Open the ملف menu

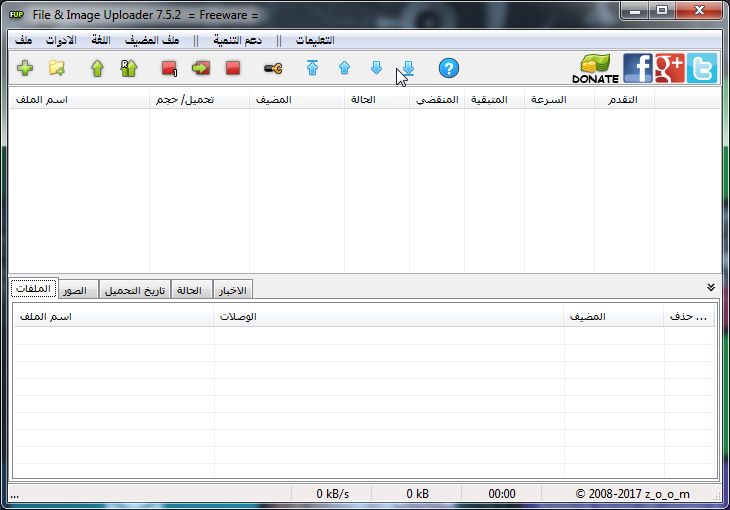coord(23,41)
